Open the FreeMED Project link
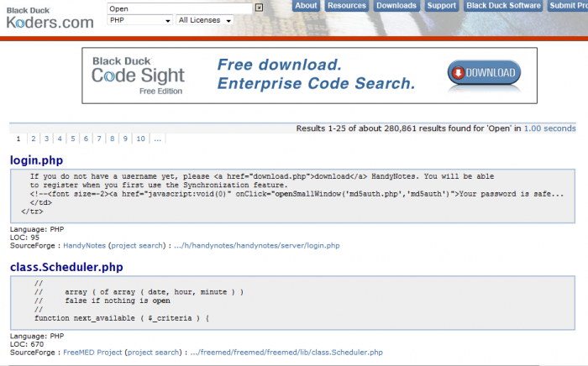Viewport: 588px width, 366px height. point(92,353)
